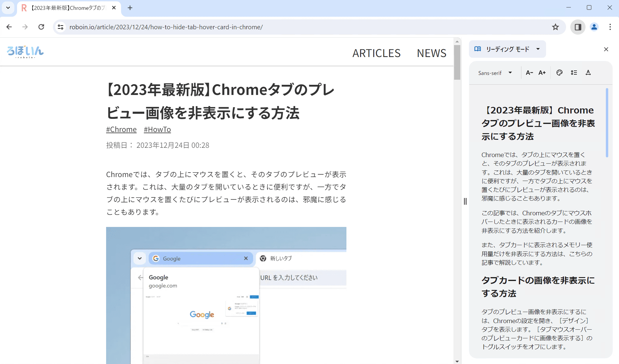The height and width of the screenshot is (364, 619).
Task: Open NEWS navigation link
Action: pyautogui.click(x=432, y=53)
